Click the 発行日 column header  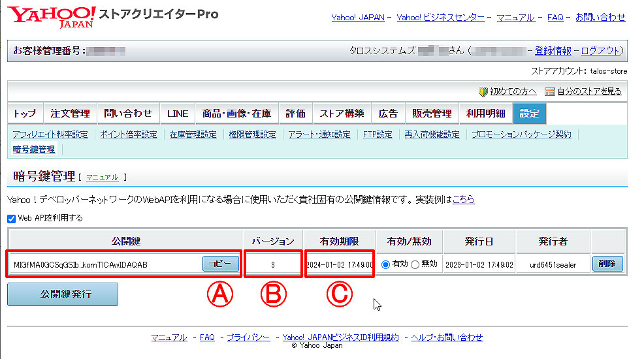click(x=479, y=242)
